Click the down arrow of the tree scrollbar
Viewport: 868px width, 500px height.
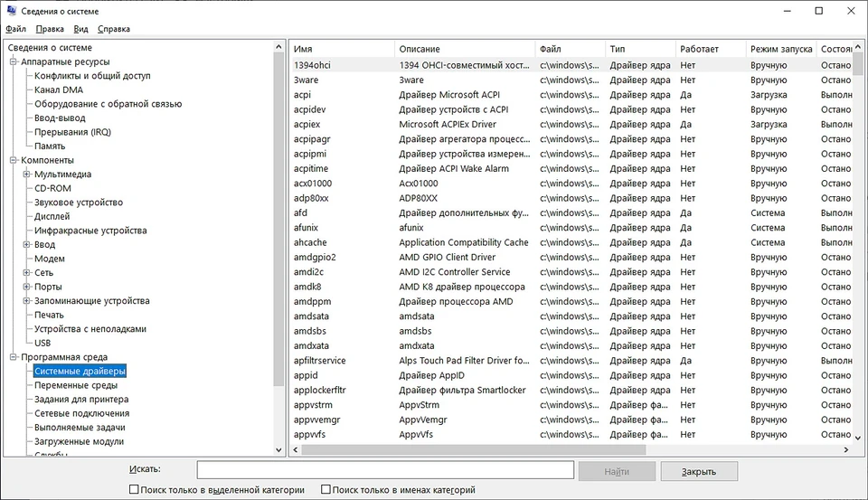(278, 449)
